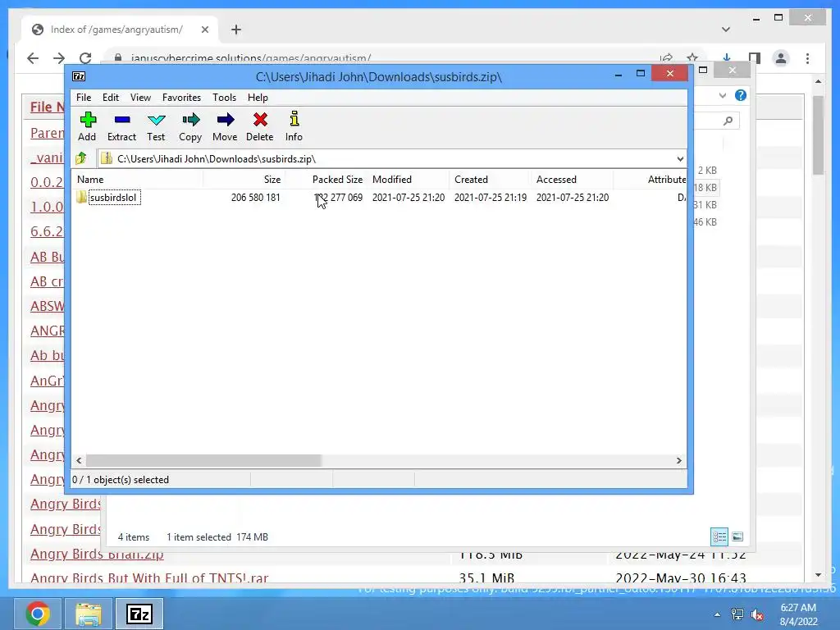Click the Explorer search magnifier icon
840x630 pixels.
coord(728,121)
